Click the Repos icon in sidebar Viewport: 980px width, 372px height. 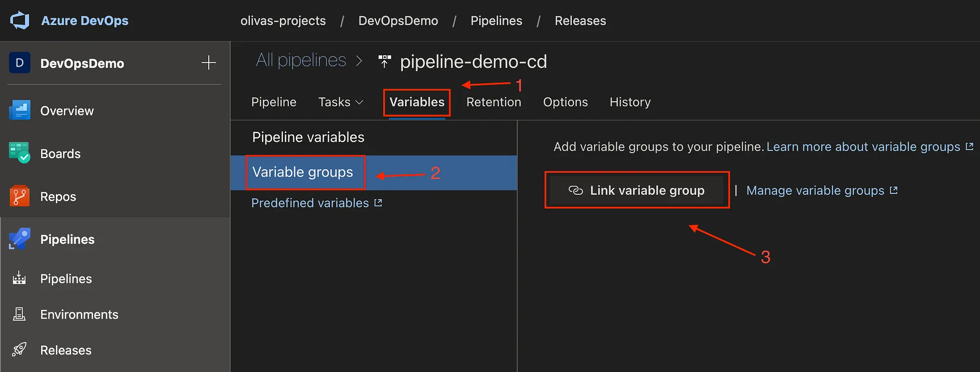pyautogui.click(x=20, y=196)
